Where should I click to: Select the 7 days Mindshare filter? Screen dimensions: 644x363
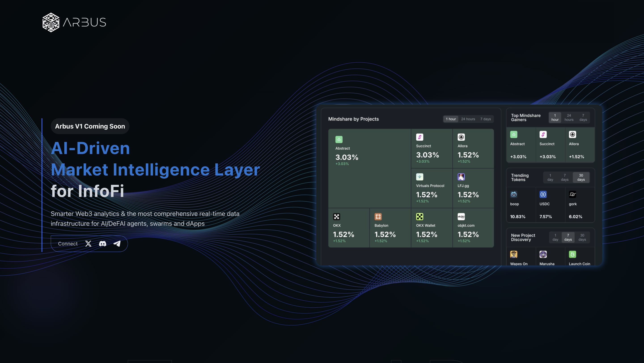pos(485,119)
